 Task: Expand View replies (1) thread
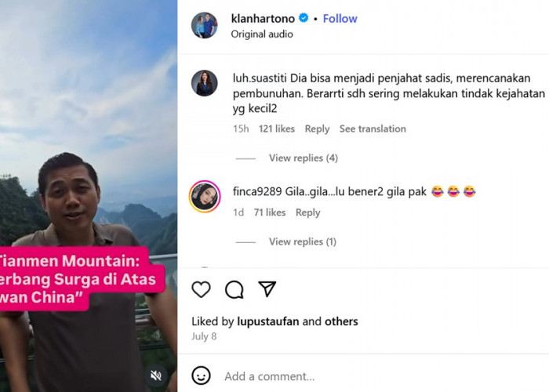(303, 242)
